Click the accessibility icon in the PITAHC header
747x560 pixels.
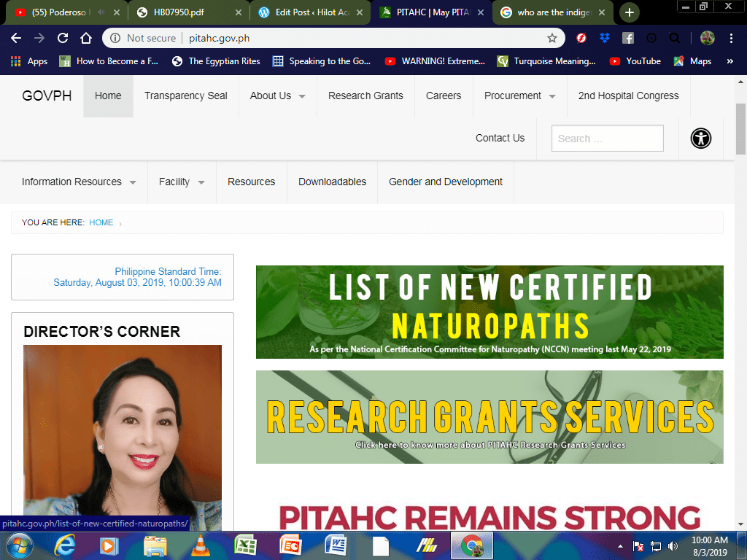click(700, 138)
